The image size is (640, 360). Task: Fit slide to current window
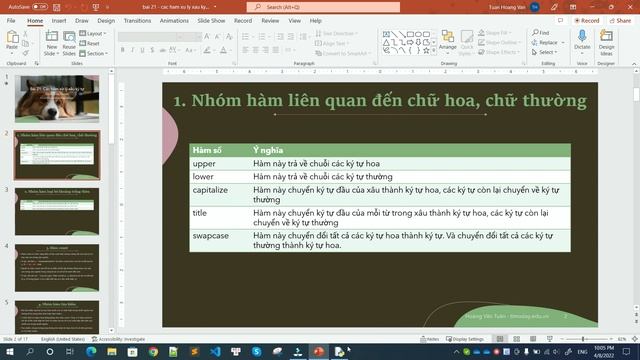[635, 339]
